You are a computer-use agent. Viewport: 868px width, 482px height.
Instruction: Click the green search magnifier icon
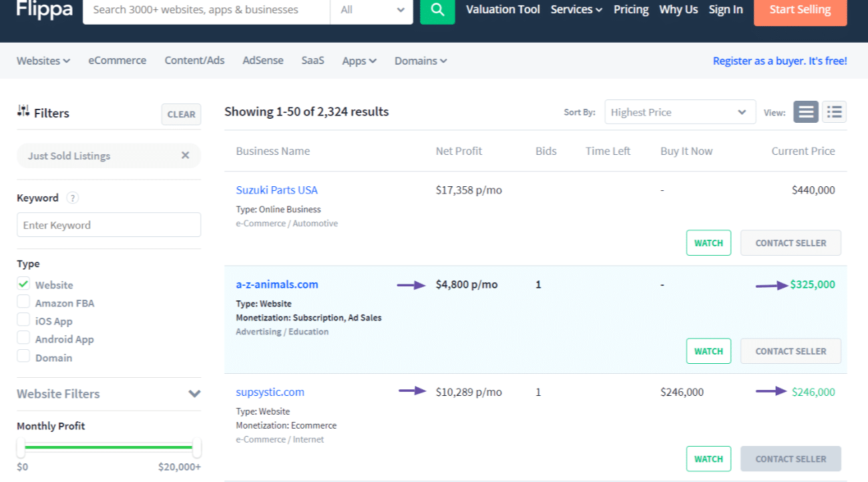[437, 10]
